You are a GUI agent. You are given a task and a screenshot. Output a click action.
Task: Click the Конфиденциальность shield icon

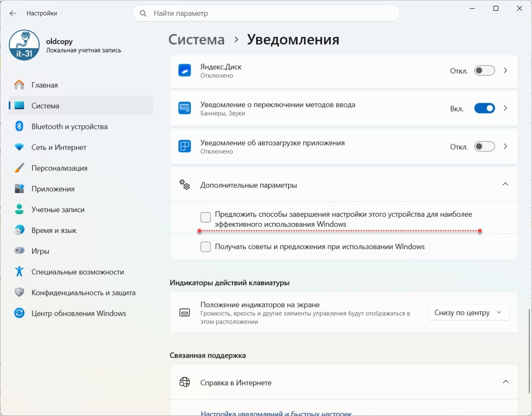19,292
